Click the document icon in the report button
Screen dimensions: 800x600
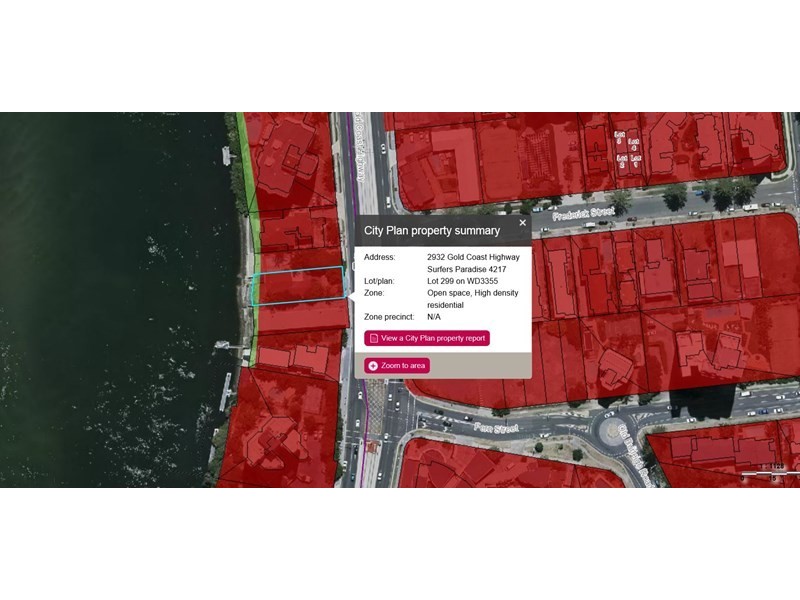pos(374,338)
